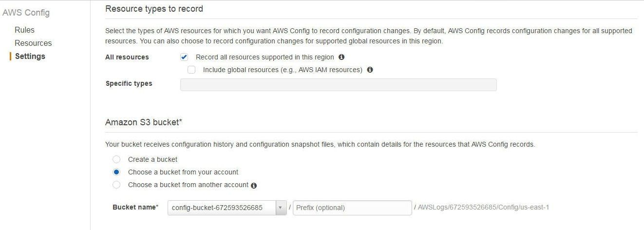Go to Settings in the sidebar

click(x=30, y=56)
